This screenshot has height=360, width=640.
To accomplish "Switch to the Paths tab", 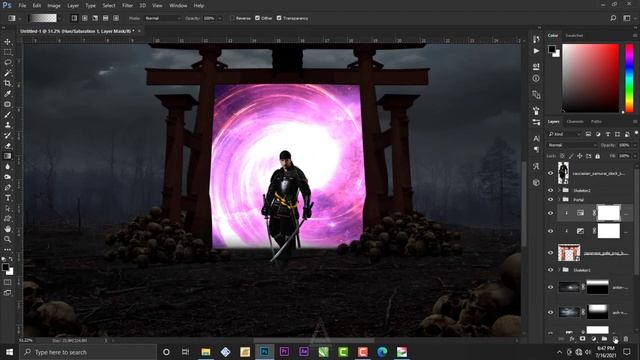I will pos(596,122).
